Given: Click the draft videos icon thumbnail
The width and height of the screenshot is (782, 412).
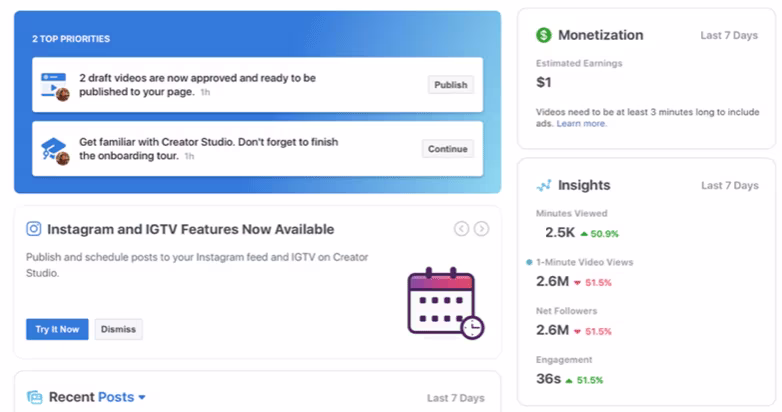Looking at the screenshot, I should click(54, 85).
